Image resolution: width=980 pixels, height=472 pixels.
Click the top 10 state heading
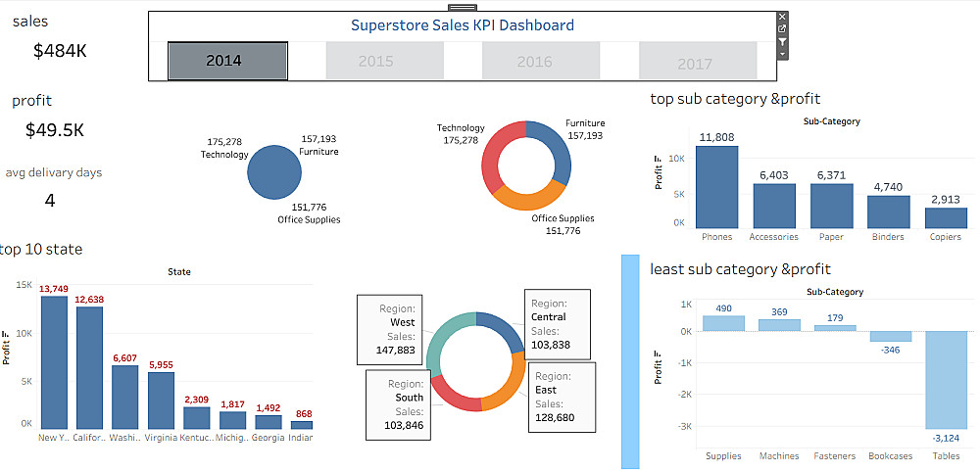[x=40, y=250]
